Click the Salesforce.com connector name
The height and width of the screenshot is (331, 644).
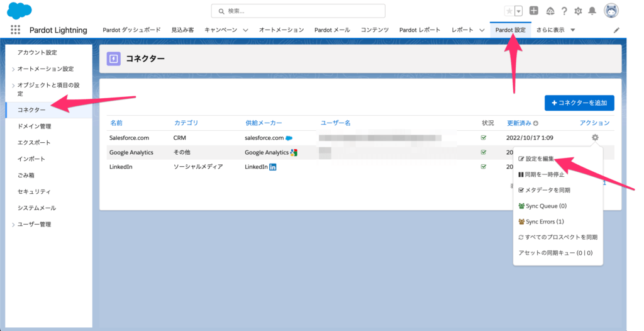pos(129,138)
